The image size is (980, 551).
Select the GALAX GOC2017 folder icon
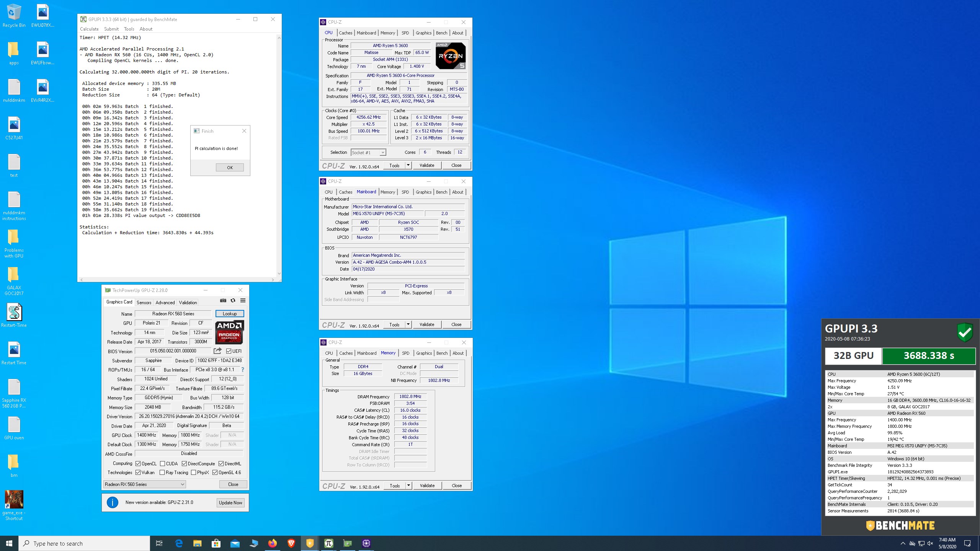point(14,280)
